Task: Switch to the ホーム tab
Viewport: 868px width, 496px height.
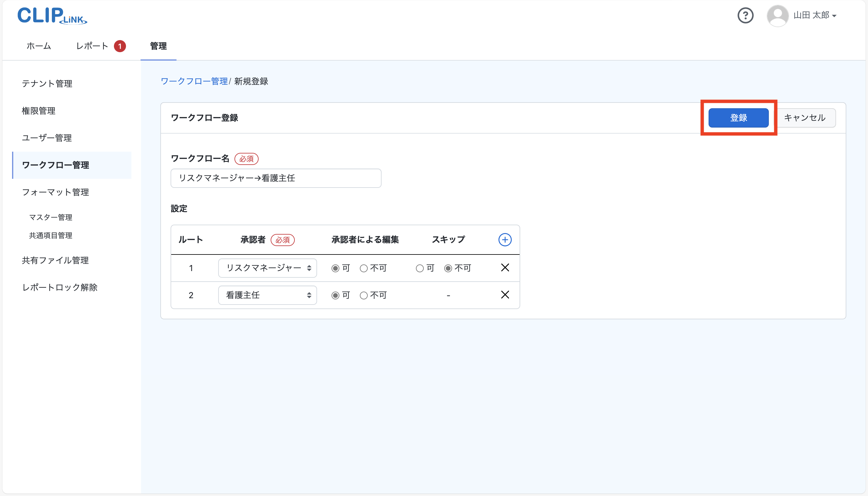Action: click(39, 46)
